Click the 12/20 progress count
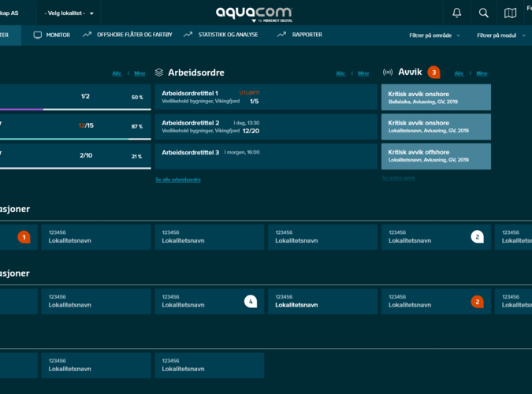Viewport: 532px width, 394px height. coord(251,131)
